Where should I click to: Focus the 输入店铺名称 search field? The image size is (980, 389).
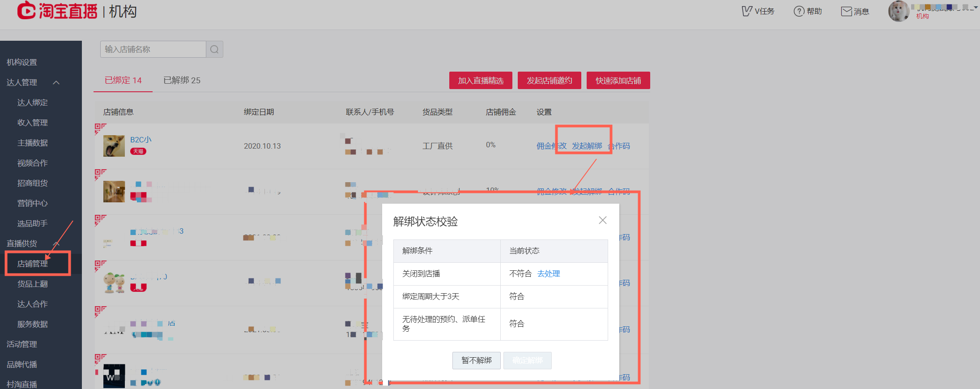tap(153, 49)
